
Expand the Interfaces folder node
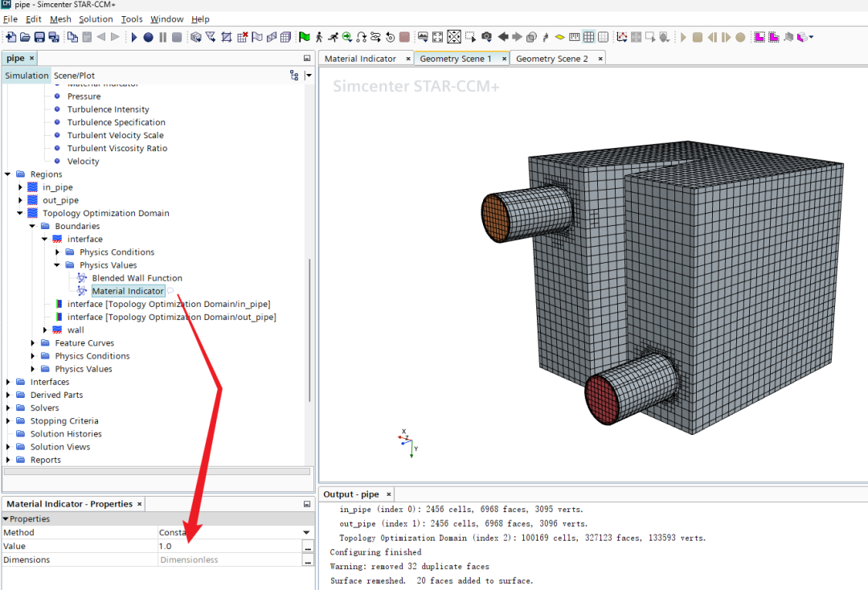(x=8, y=382)
